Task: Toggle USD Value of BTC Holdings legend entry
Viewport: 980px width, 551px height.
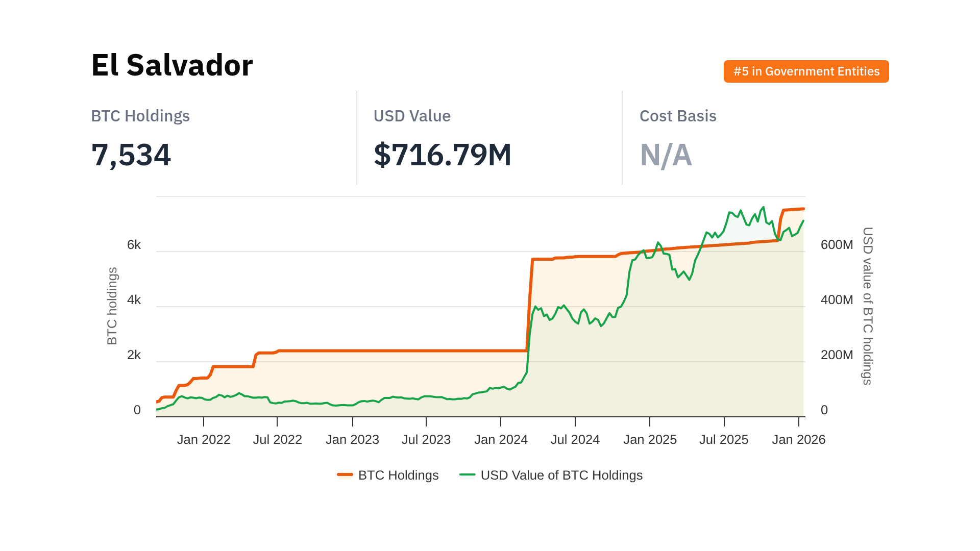Action: pos(561,475)
